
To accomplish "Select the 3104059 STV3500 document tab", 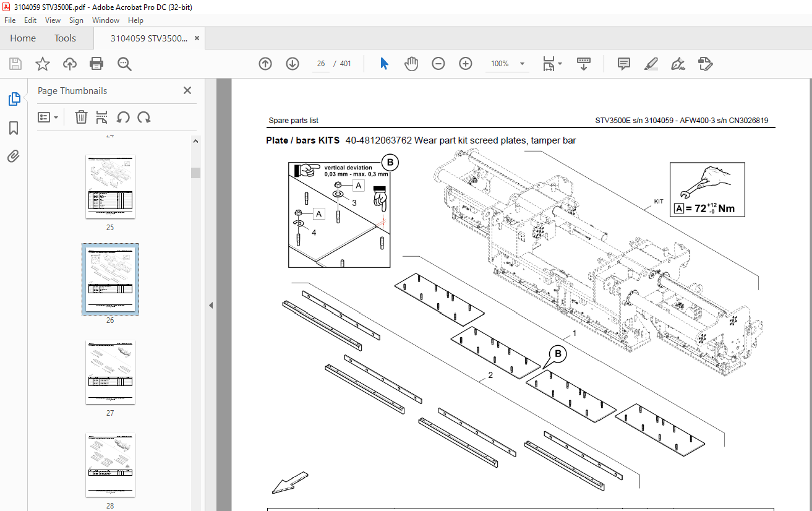I will click(x=148, y=38).
